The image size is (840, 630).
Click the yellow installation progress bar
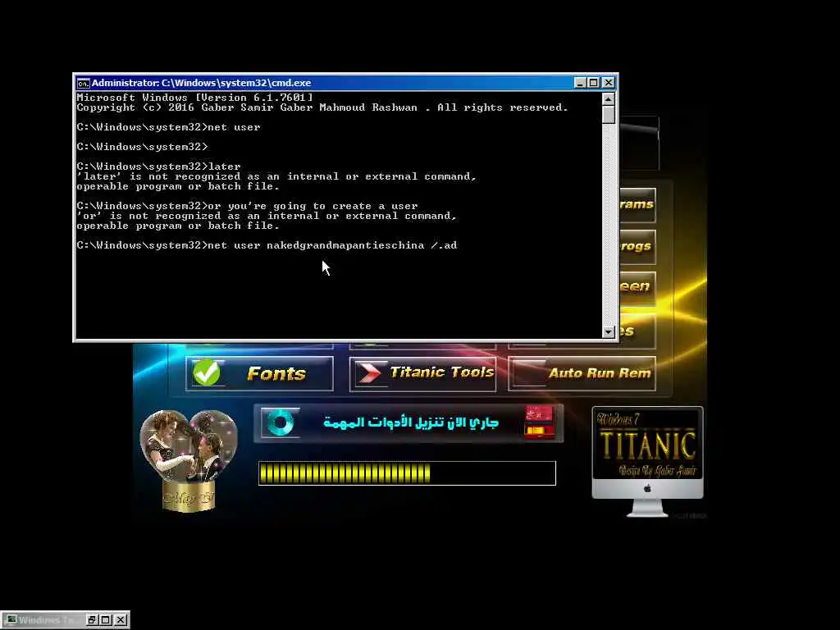tap(407, 473)
